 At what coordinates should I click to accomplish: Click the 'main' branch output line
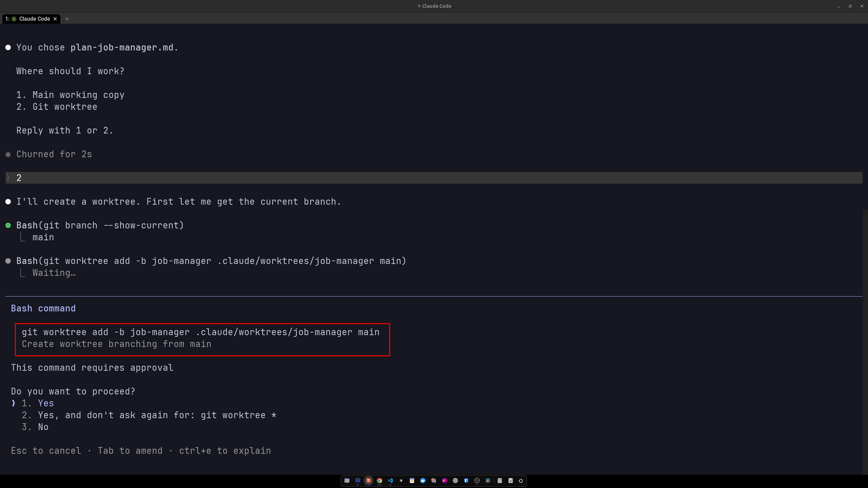(x=43, y=237)
